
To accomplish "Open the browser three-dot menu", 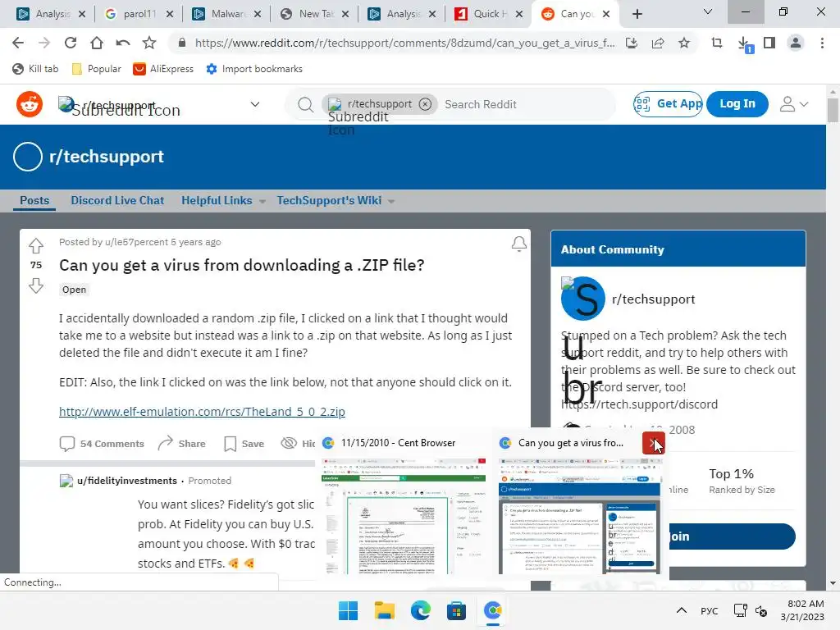I will (822, 43).
